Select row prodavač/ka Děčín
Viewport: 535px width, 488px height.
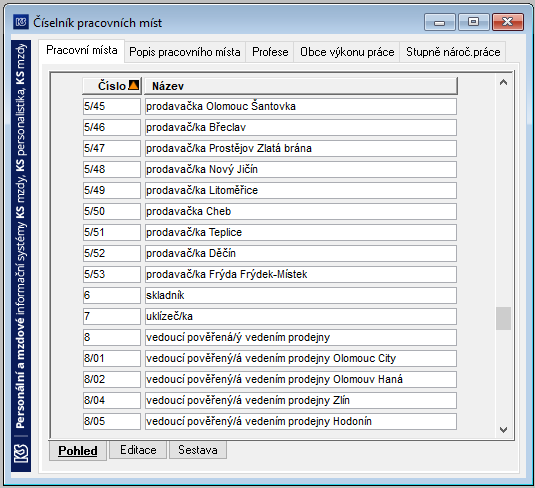301,254
